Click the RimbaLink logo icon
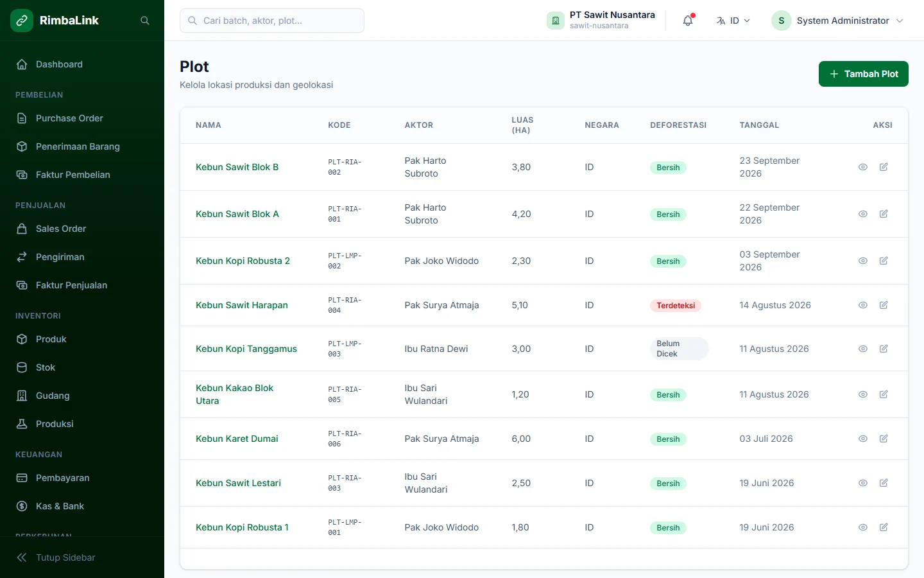Image resolution: width=924 pixels, height=578 pixels. click(x=22, y=21)
